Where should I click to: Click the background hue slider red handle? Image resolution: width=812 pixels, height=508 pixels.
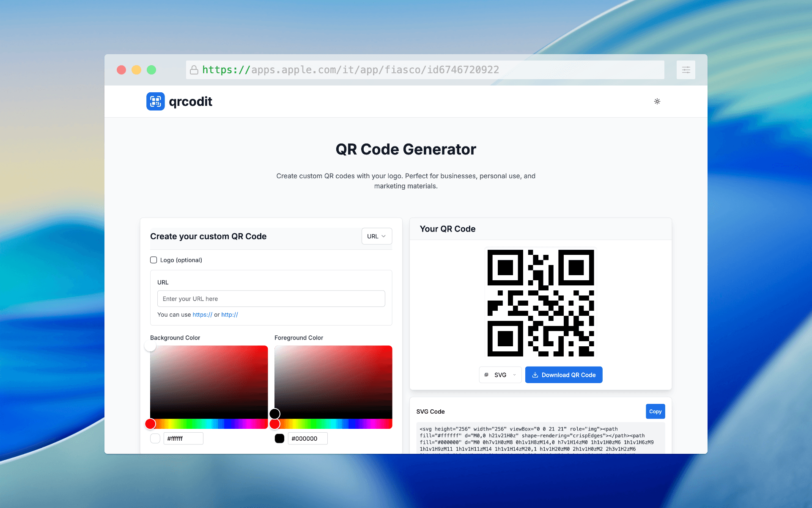click(x=150, y=424)
